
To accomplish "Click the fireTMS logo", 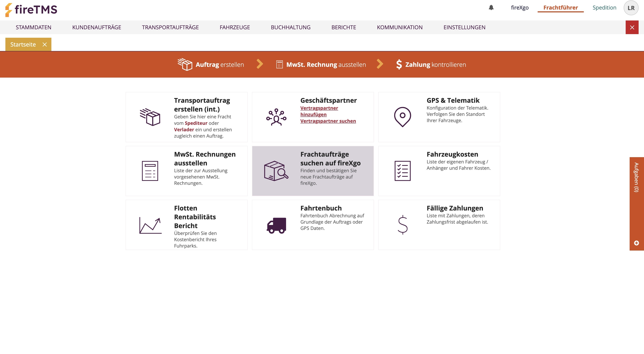I will click(x=31, y=10).
